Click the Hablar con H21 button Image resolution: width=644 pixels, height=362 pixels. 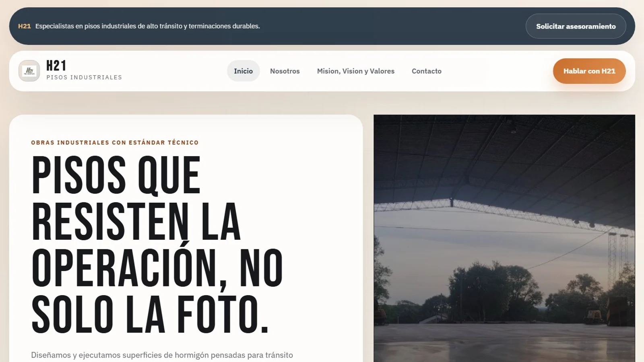coord(589,71)
